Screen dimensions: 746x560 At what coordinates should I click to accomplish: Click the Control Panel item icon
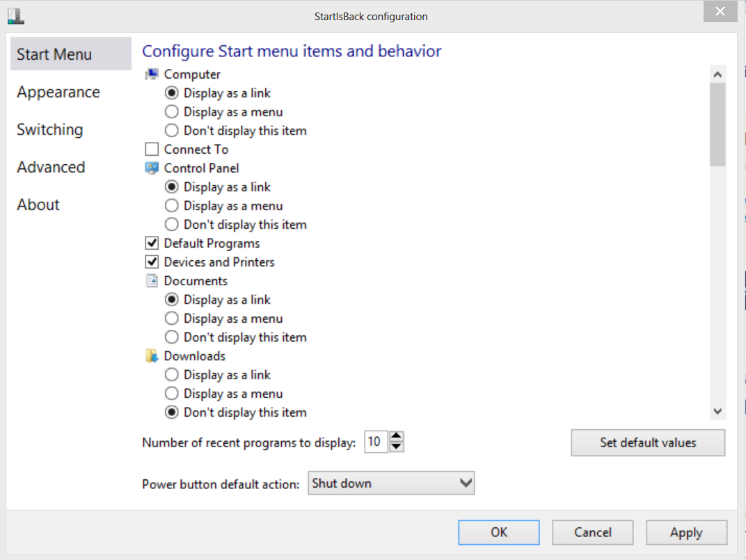coord(152,168)
